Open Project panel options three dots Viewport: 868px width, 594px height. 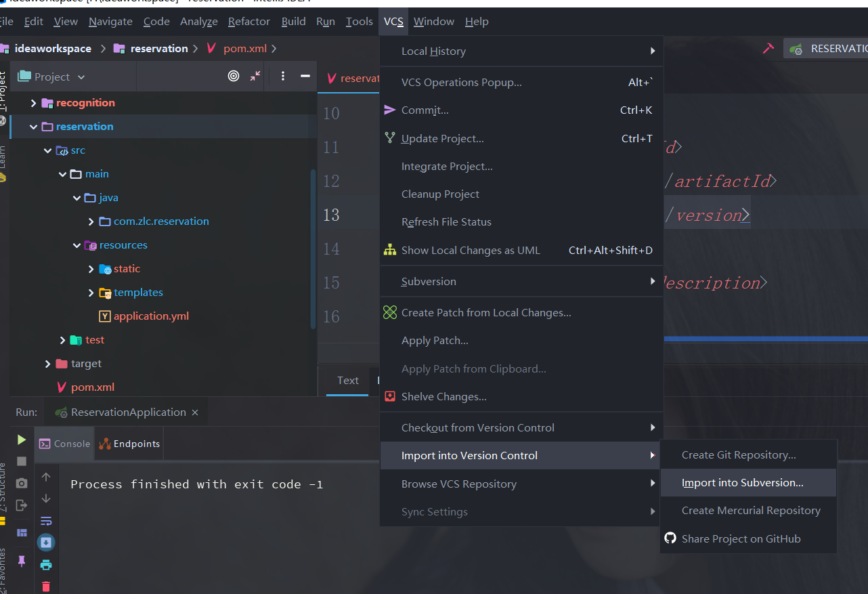click(283, 76)
